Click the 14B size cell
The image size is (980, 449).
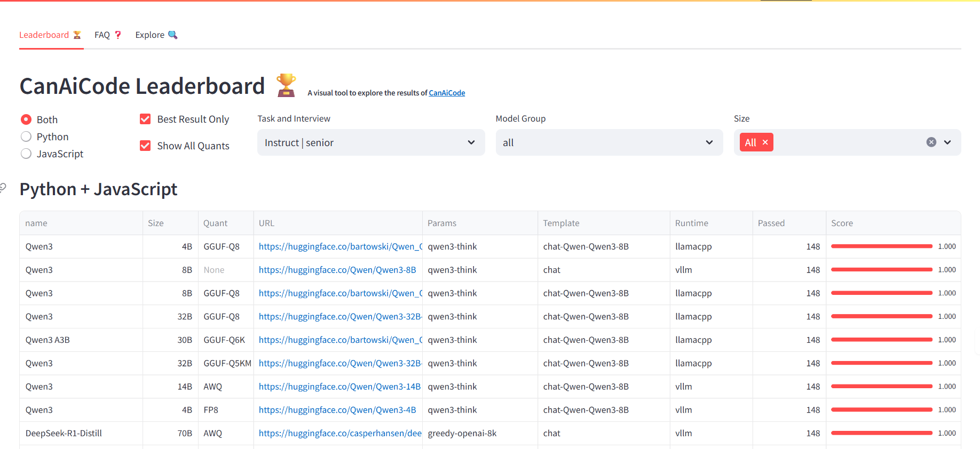(170, 387)
